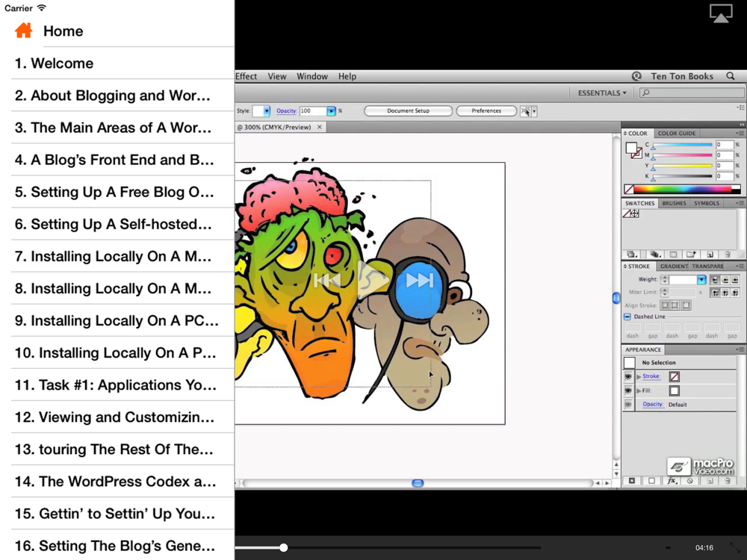Click the Opacity link in control bar
Screen dimensions: 747x560
287,111
